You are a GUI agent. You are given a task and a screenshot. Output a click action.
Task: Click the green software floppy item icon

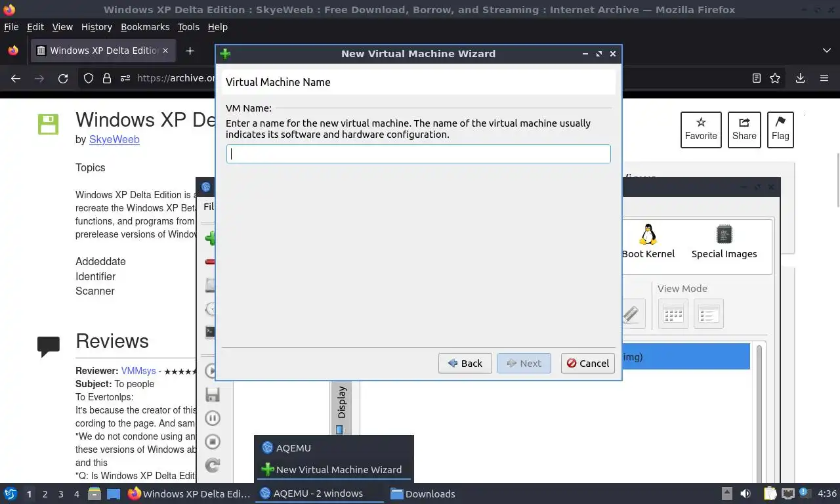point(48,124)
